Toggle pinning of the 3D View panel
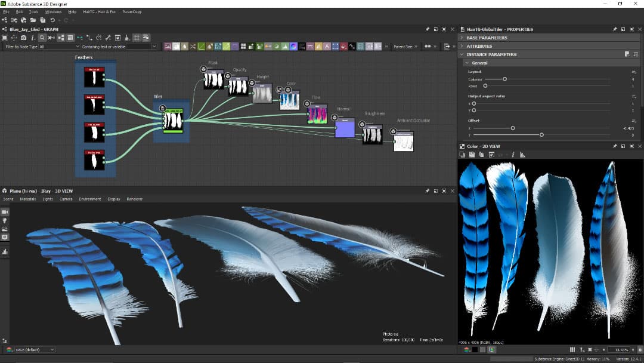The width and height of the screenshot is (644, 363). [427, 191]
